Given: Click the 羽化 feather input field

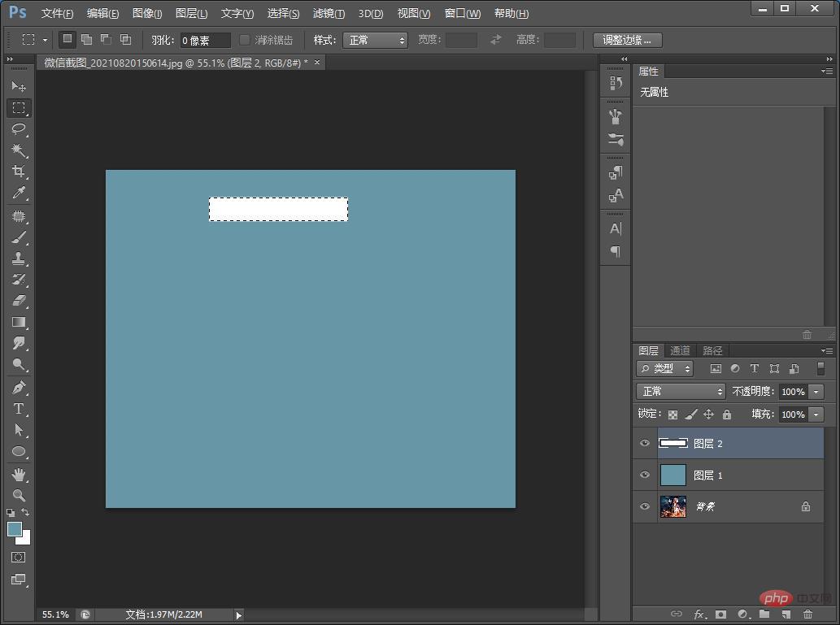Looking at the screenshot, I should tap(205, 40).
